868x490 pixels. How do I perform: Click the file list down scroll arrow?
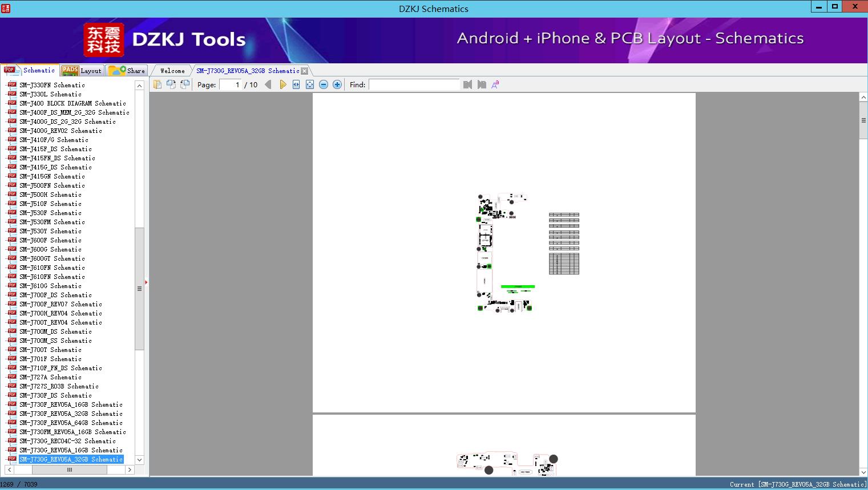139,460
